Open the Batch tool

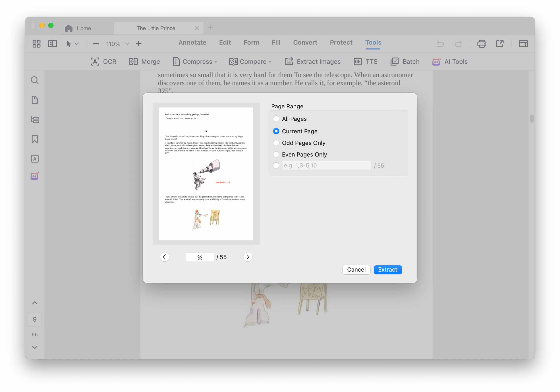405,62
